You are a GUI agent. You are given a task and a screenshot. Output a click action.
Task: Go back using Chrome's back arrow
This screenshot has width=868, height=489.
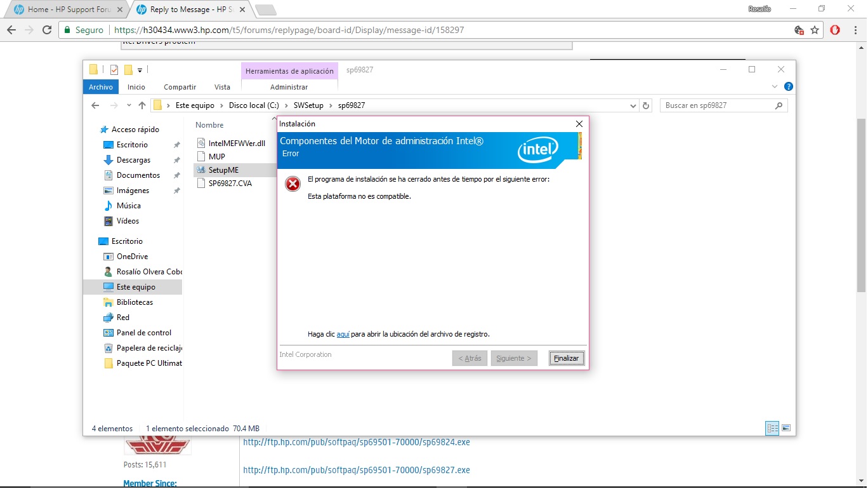11,30
